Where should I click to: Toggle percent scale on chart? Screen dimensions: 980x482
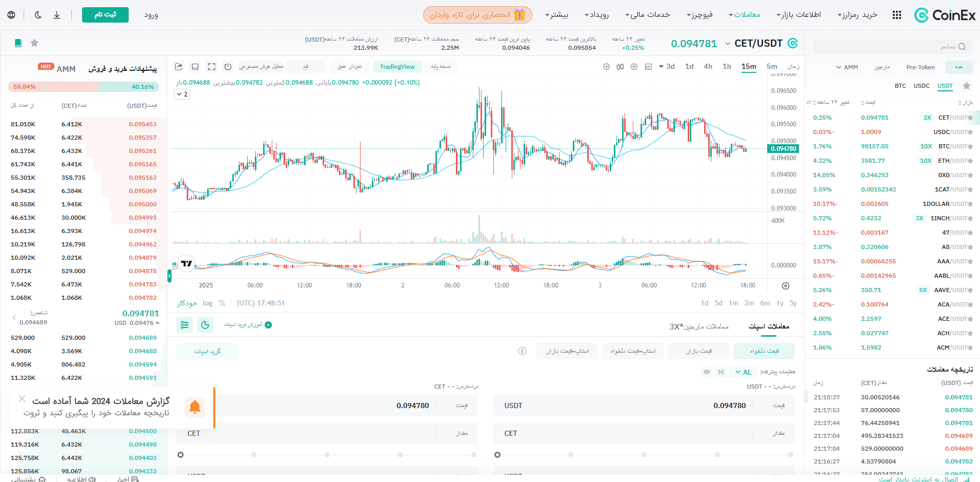coord(222,303)
